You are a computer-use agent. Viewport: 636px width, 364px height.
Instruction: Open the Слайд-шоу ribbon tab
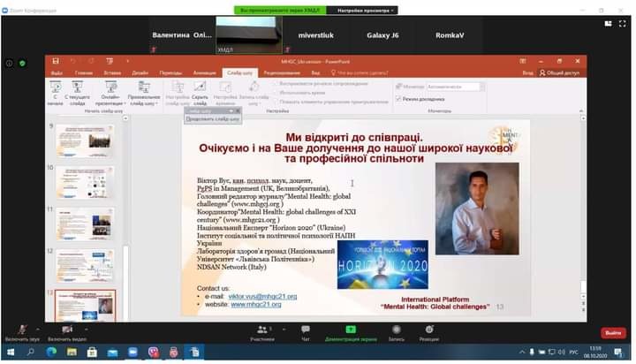[x=238, y=72]
